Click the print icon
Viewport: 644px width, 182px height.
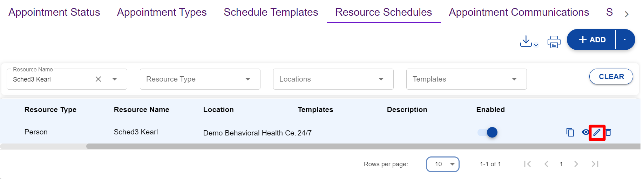[x=554, y=42]
